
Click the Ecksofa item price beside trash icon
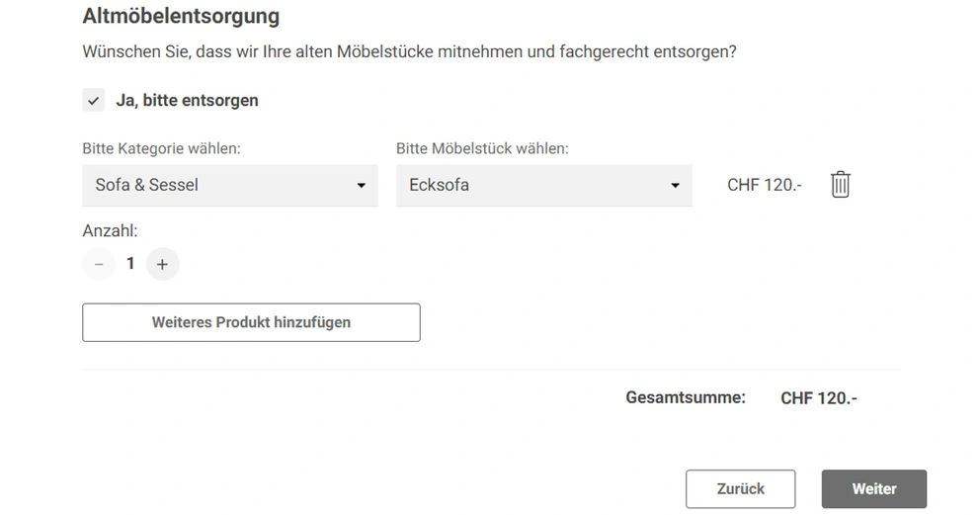(x=764, y=185)
